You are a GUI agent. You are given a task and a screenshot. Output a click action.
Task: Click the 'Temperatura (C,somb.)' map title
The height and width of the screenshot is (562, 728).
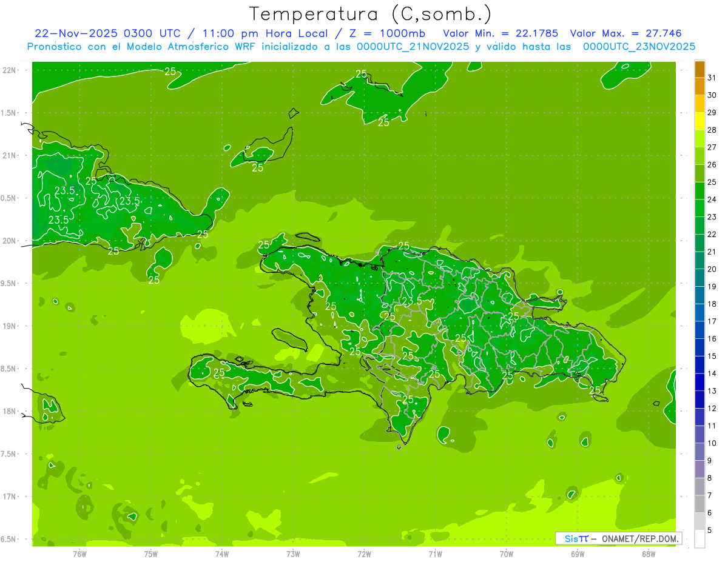[x=371, y=15]
